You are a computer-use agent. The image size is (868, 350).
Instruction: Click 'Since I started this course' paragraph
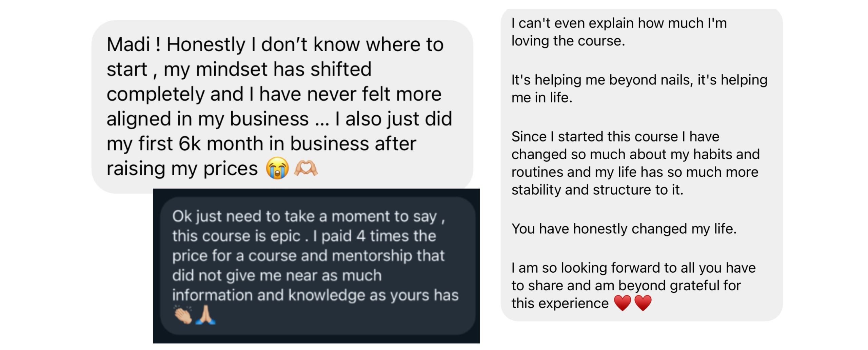coord(635,163)
